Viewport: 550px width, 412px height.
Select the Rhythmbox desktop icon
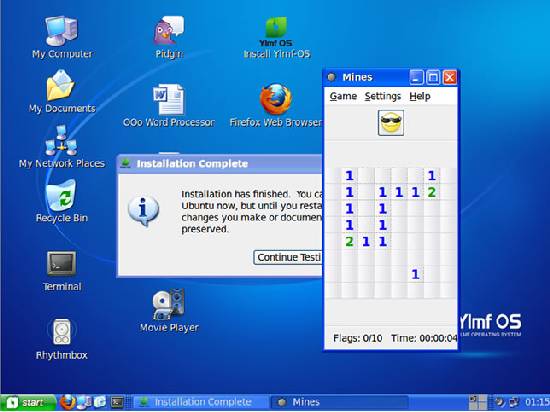pyautogui.click(x=61, y=339)
